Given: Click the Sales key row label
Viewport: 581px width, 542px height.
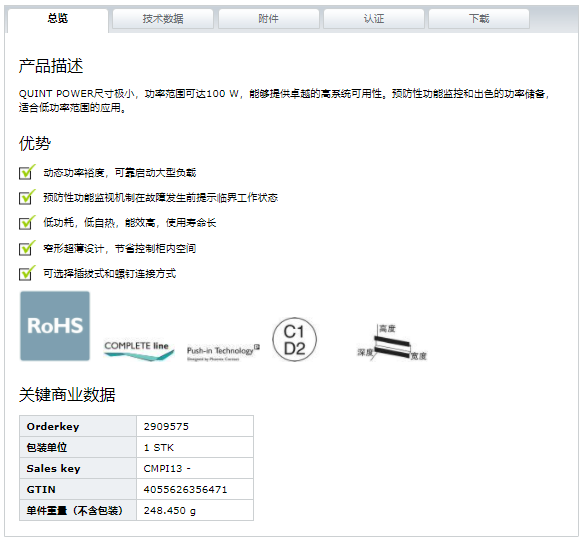Looking at the screenshot, I should coord(53,469).
